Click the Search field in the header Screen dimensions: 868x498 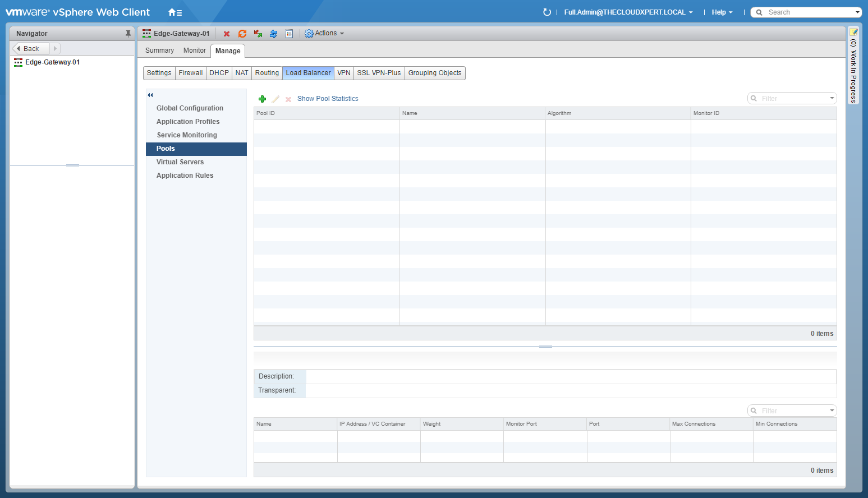(x=808, y=12)
